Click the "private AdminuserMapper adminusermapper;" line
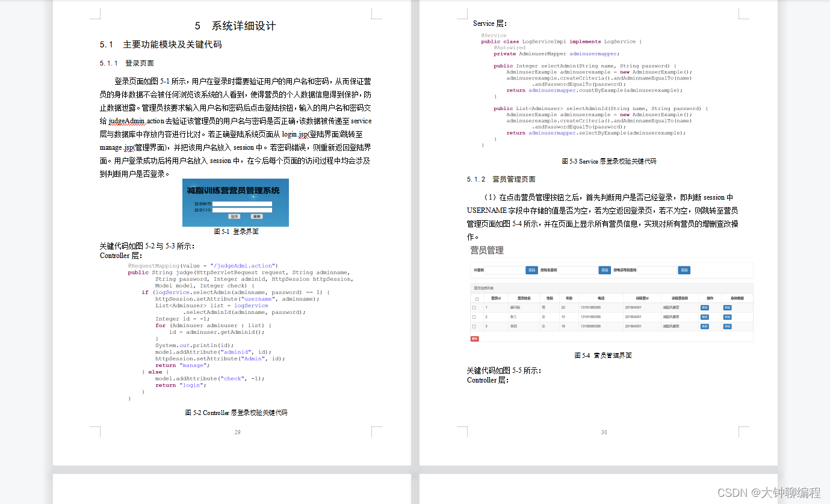Image resolution: width=830 pixels, height=504 pixels. point(556,54)
